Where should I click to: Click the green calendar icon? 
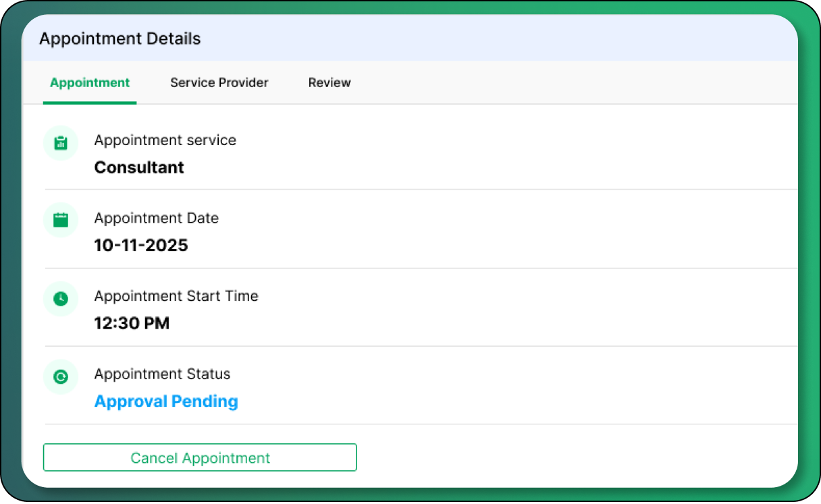[x=61, y=220]
